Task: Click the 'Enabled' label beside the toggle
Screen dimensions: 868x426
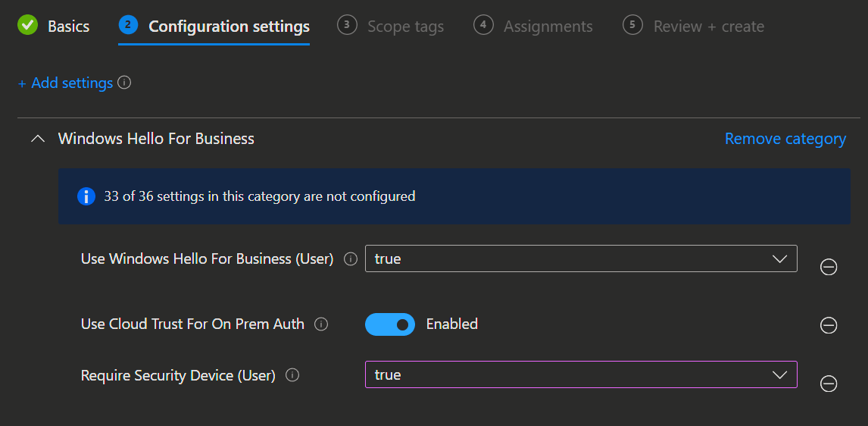Action: coord(451,324)
